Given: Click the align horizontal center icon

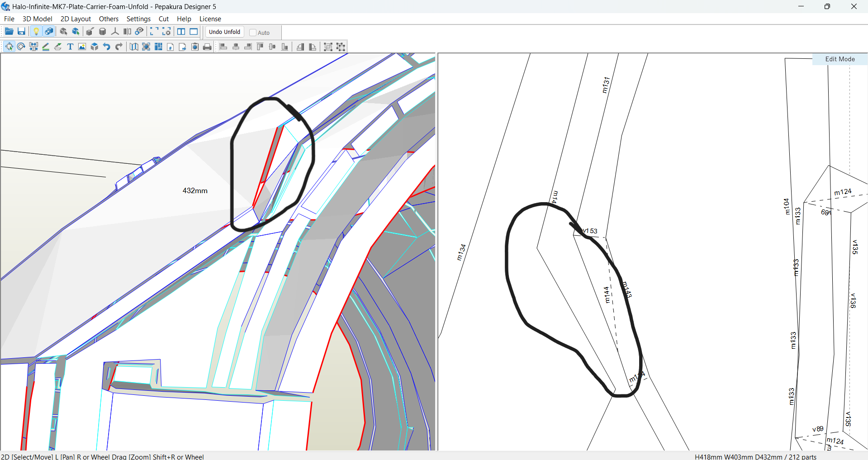Looking at the screenshot, I should click(236, 47).
